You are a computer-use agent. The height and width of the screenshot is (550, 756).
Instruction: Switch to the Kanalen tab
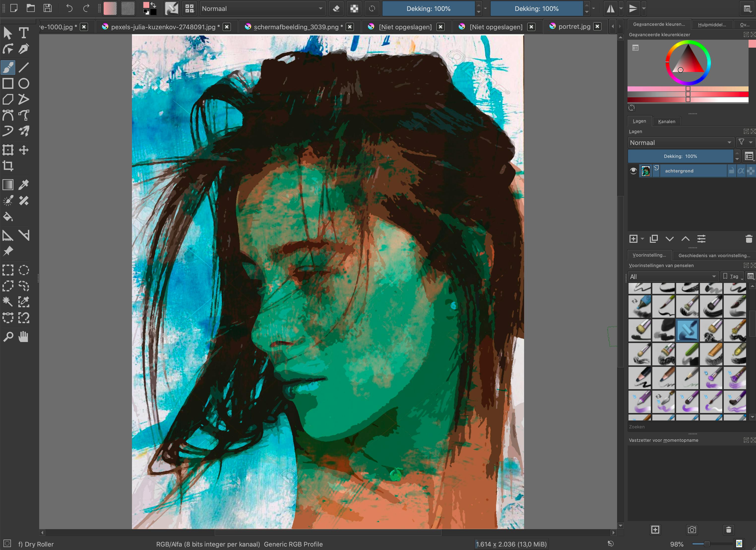point(666,121)
